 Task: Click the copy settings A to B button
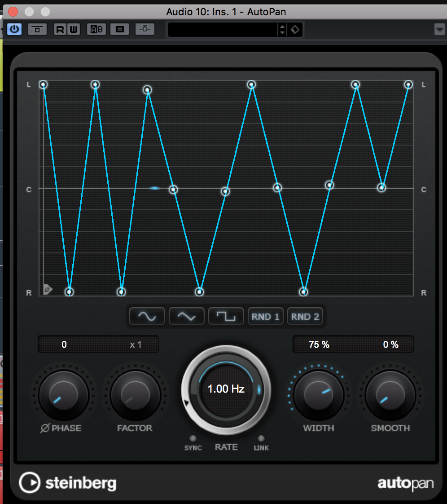click(120, 30)
